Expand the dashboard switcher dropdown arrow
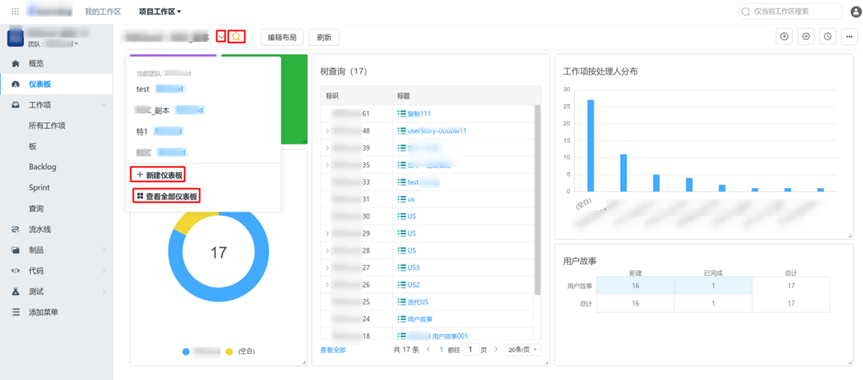This screenshot has width=863, height=380. [x=221, y=36]
